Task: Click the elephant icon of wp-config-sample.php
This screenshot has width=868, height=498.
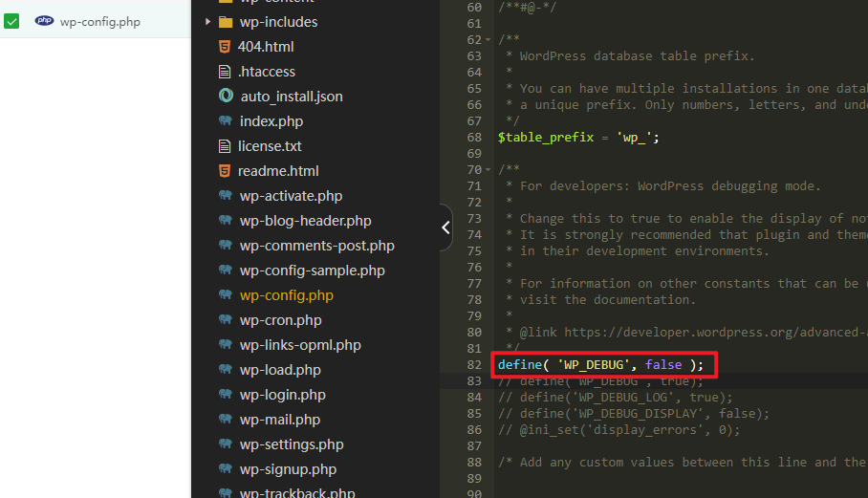Action: point(226,270)
